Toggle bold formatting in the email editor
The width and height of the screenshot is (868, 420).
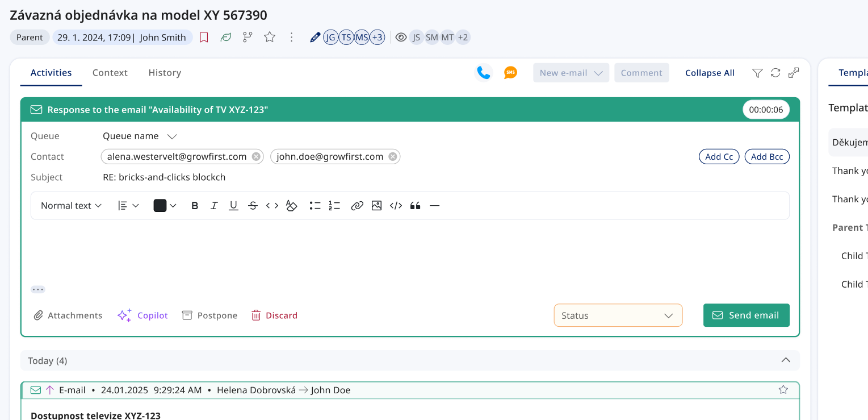(x=195, y=205)
